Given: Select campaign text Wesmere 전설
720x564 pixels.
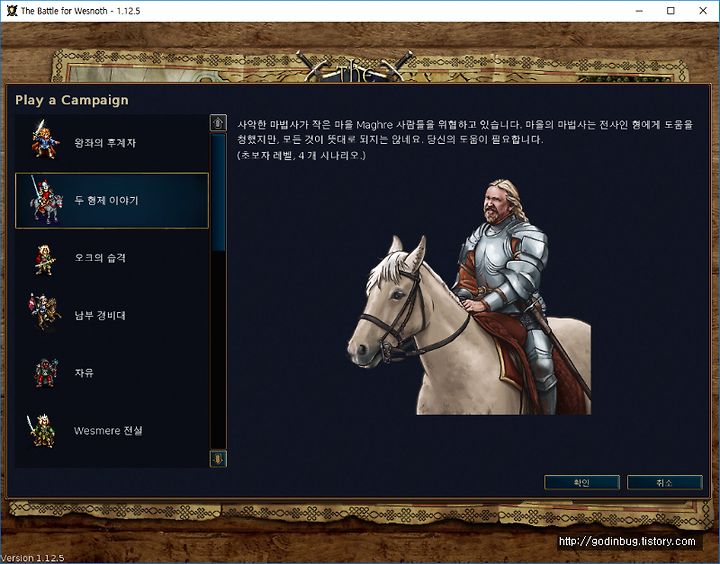Looking at the screenshot, I should point(108,430).
